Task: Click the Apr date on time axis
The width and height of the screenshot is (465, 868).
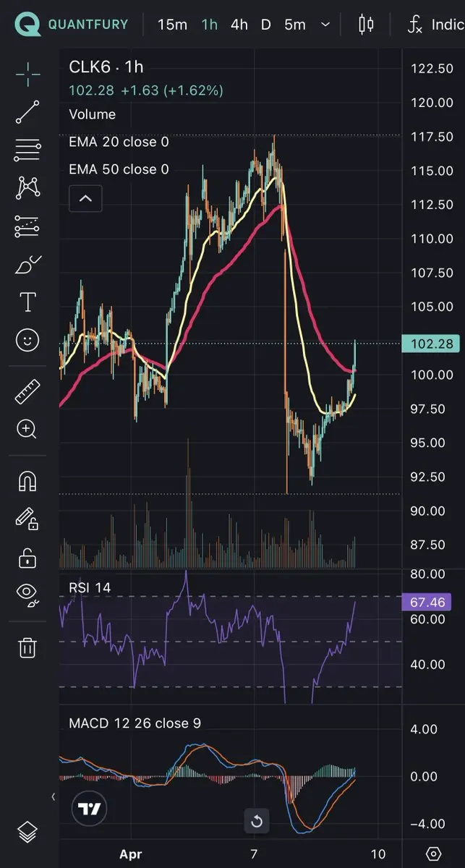Action: pos(130,854)
